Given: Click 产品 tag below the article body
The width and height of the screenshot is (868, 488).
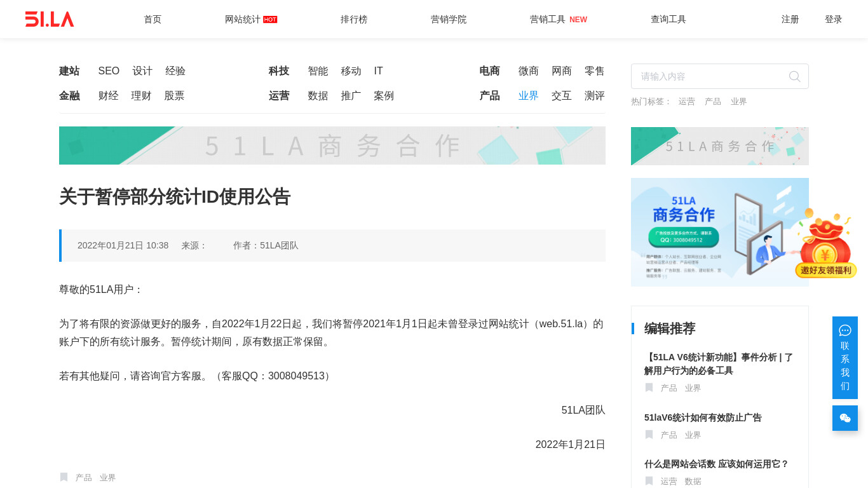Looking at the screenshot, I should [x=83, y=478].
